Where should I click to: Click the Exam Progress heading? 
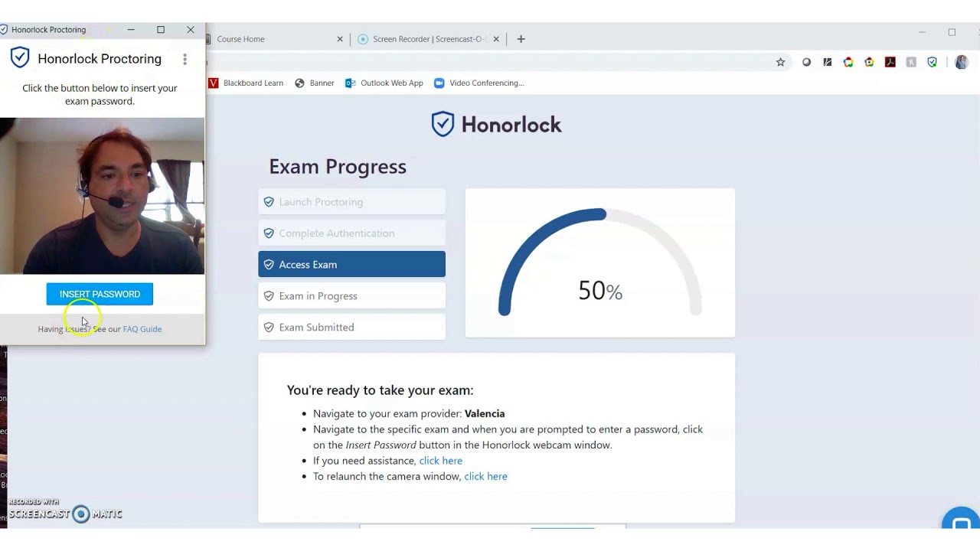tap(338, 166)
